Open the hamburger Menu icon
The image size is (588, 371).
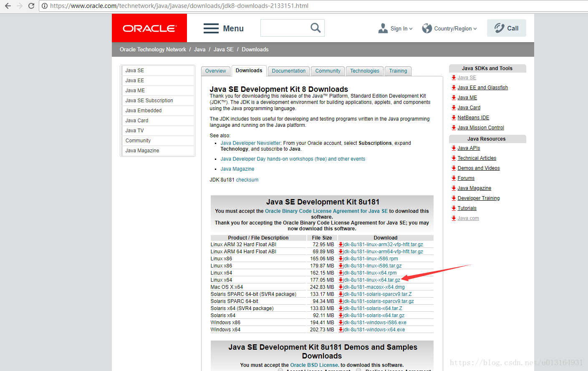211,28
